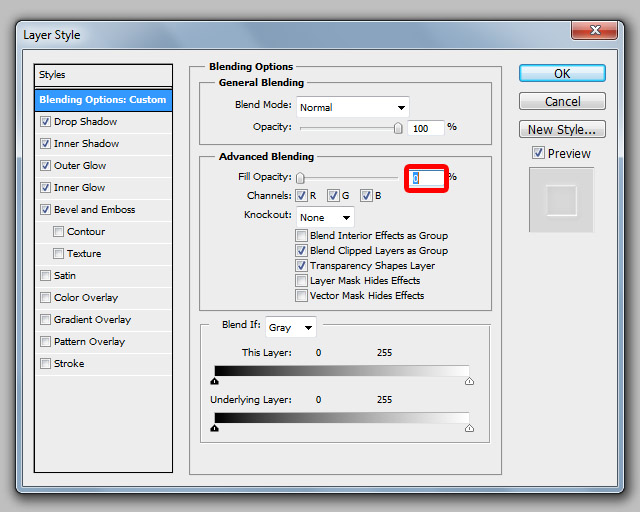Screen dimensions: 640x512
Task: Open the Inner Glow settings label
Action: point(80,188)
